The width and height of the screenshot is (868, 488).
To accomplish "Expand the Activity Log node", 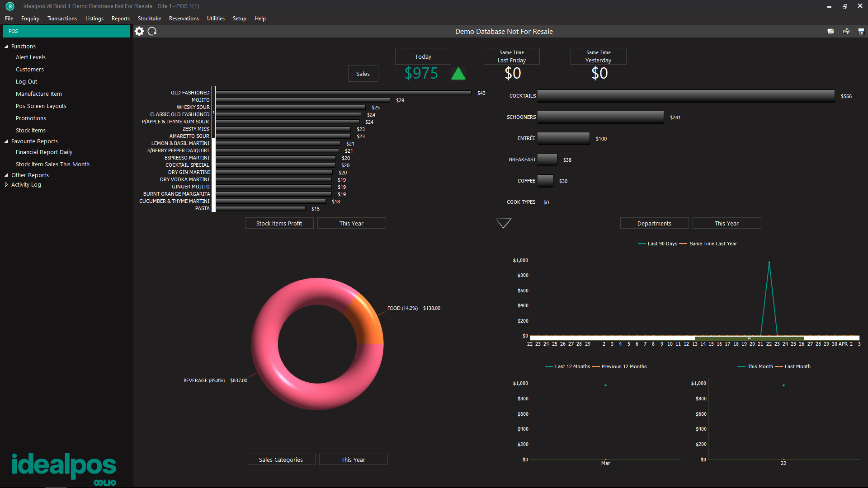I will 6,185.
